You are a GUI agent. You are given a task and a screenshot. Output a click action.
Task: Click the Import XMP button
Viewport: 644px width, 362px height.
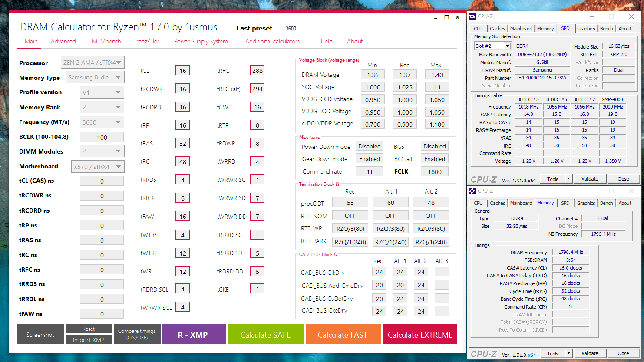point(89,340)
